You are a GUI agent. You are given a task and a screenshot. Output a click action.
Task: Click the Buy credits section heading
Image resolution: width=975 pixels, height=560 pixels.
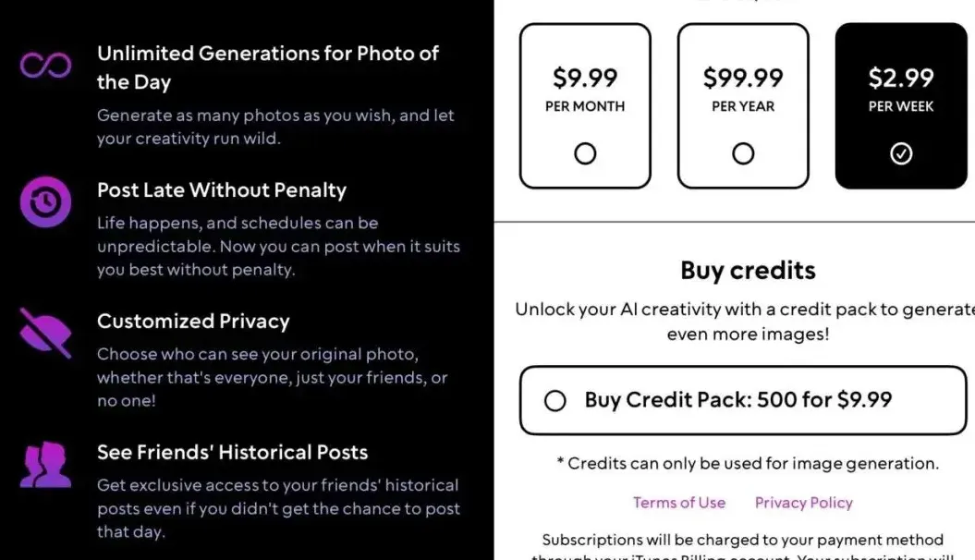point(748,271)
